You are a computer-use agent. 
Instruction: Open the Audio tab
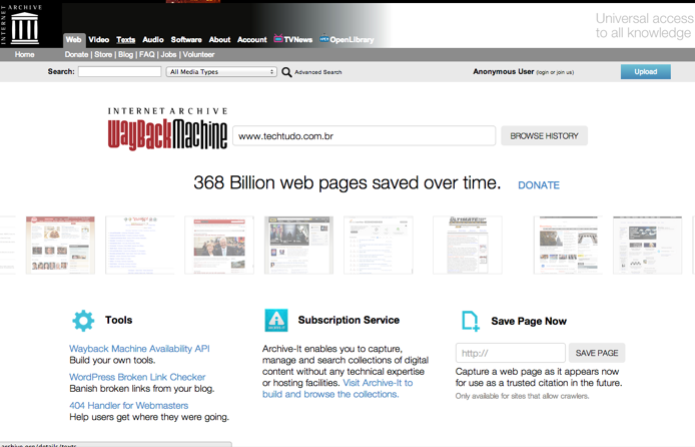153,39
